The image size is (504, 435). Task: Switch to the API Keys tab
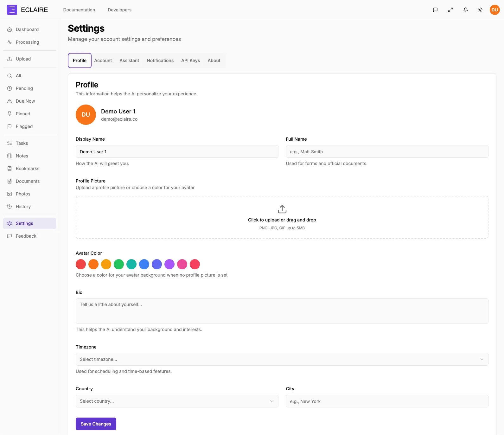tap(190, 61)
